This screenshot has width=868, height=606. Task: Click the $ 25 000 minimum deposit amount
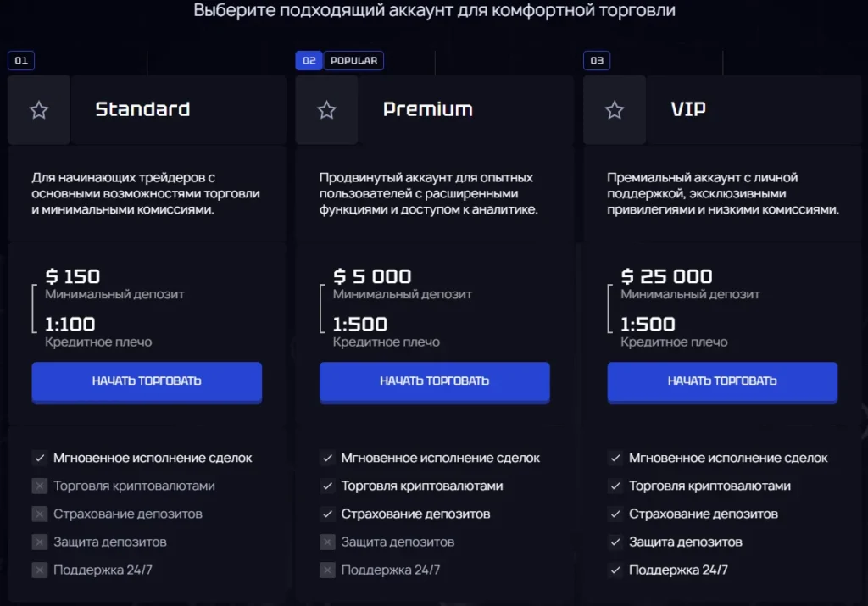[x=666, y=276]
